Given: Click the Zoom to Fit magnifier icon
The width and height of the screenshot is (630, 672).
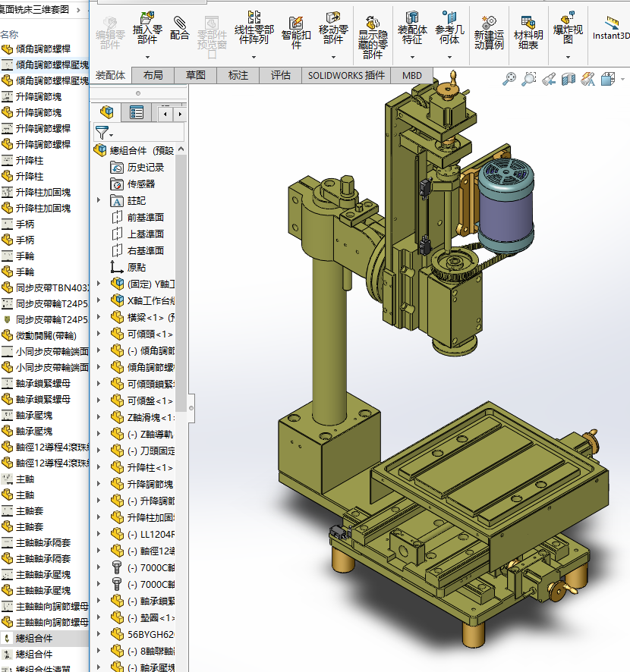Looking at the screenshot, I should pyautogui.click(x=509, y=78).
